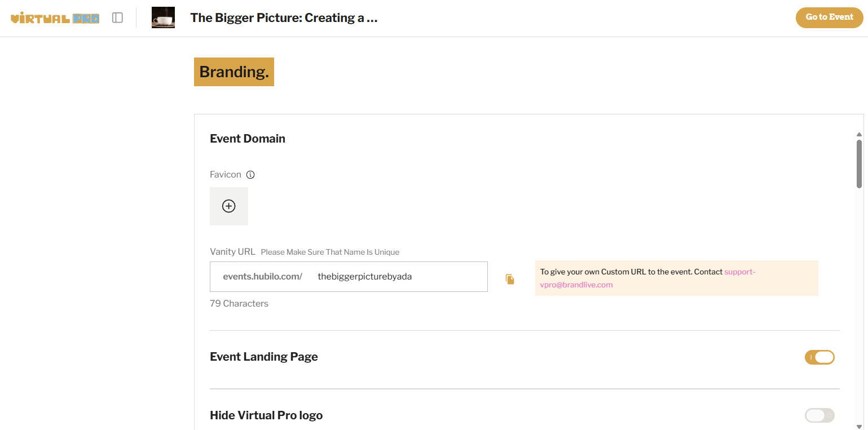Enable Hide Virtual Pro logo switch
868x430 pixels.
tap(819, 415)
